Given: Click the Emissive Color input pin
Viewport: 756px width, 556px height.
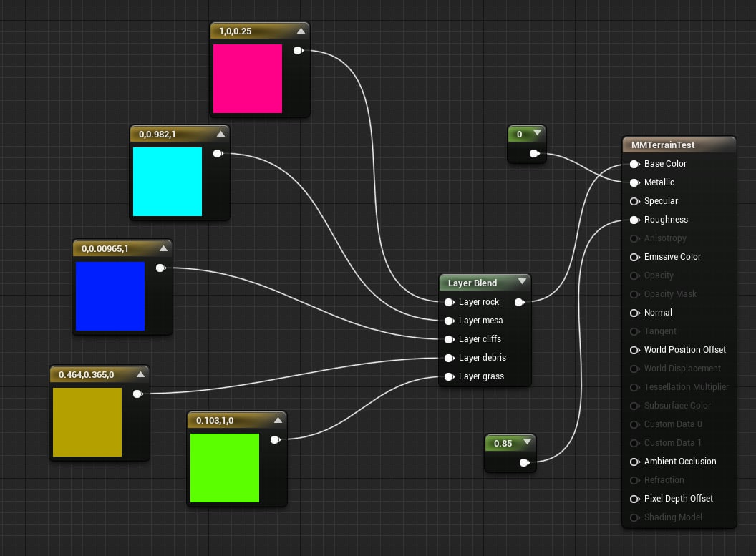Looking at the screenshot, I should coord(635,257).
